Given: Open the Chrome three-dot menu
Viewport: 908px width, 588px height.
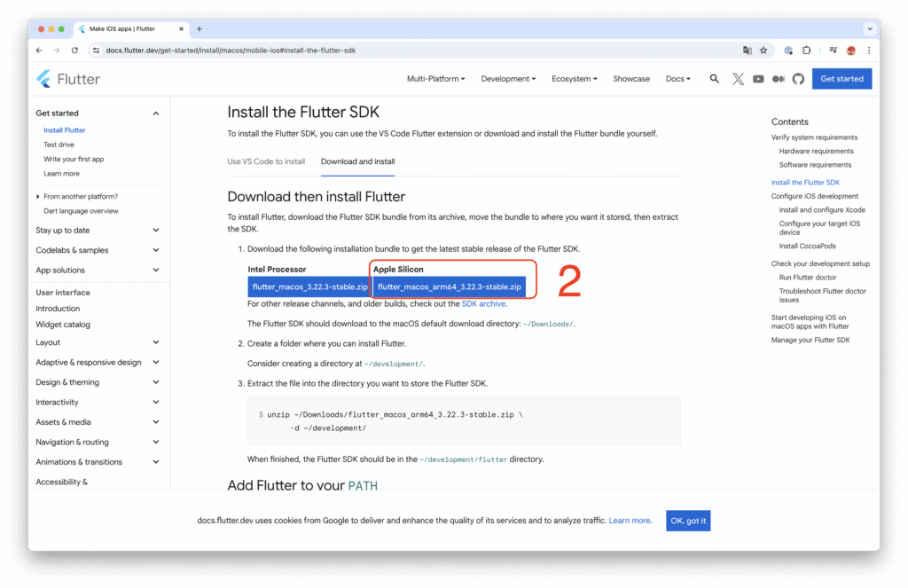Looking at the screenshot, I should (869, 51).
